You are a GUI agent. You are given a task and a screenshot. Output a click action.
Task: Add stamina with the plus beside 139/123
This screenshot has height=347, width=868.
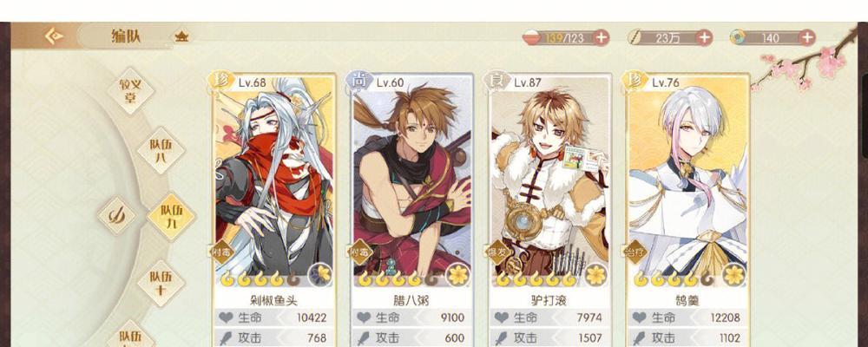click(601, 37)
